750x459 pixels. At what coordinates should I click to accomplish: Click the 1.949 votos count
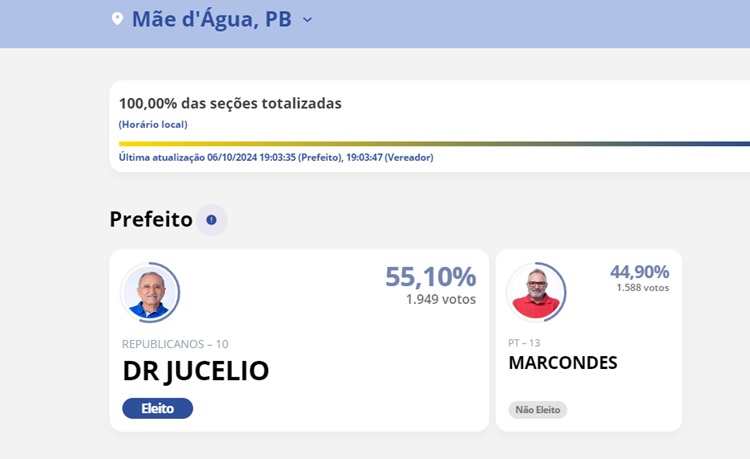[440, 299]
